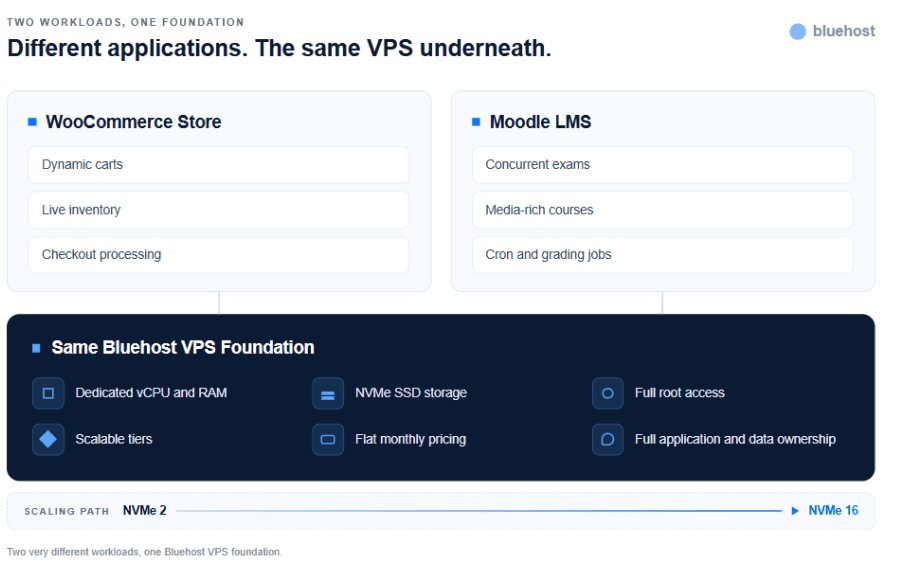Click the caption 'Two very different workloads'
Image resolution: width=897 pixels, height=565 pixels.
(x=144, y=552)
